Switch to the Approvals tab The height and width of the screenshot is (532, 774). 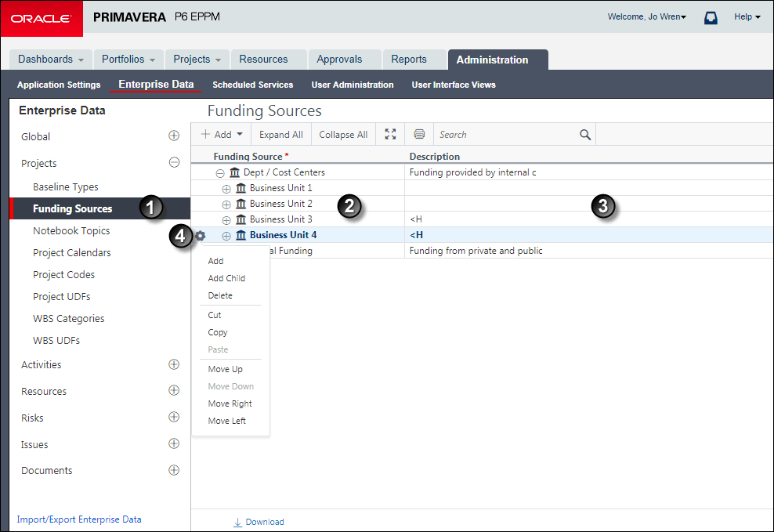coord(345,60)
